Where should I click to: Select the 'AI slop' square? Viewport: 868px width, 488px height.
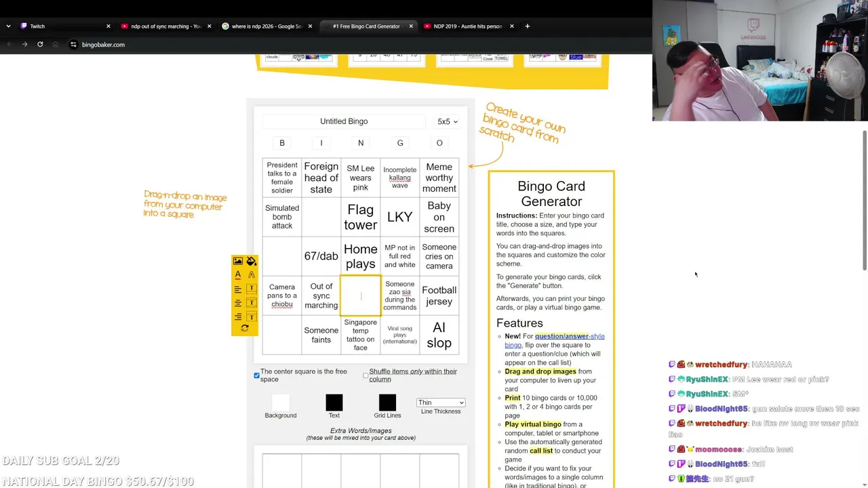click(x=439, y=335)
